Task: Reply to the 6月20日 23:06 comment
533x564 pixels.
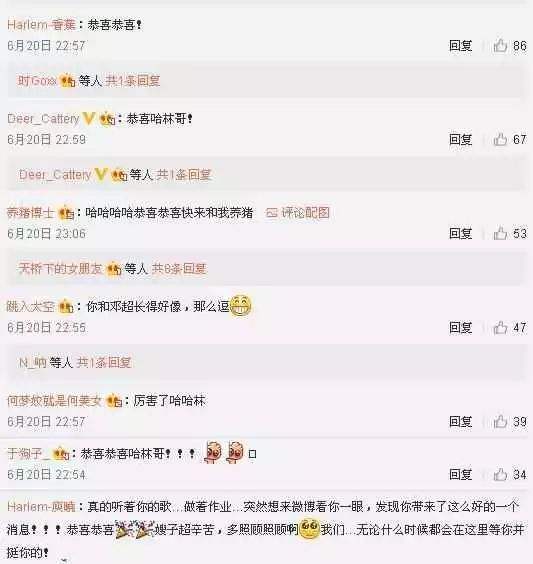Action: (461, 233)
